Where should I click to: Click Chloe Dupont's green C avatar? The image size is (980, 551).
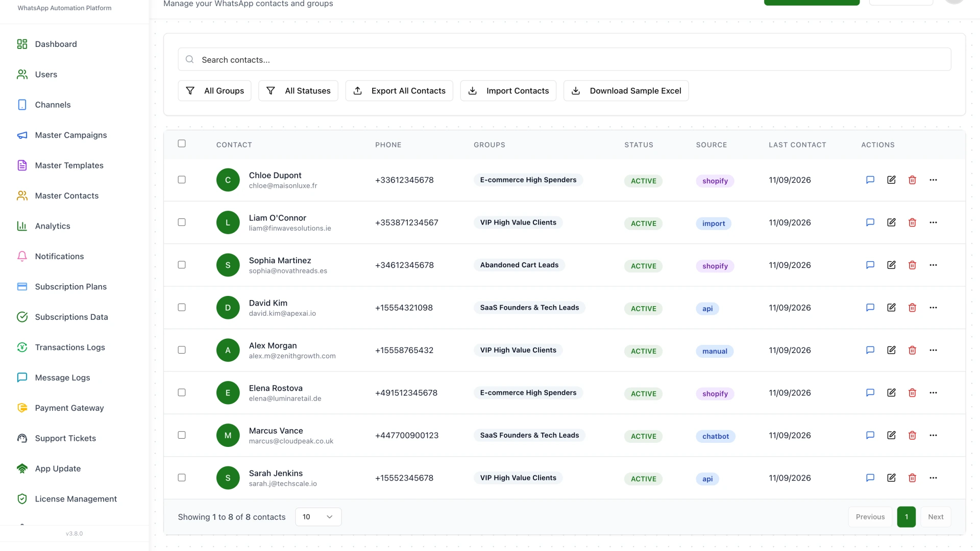click(228, 180)
